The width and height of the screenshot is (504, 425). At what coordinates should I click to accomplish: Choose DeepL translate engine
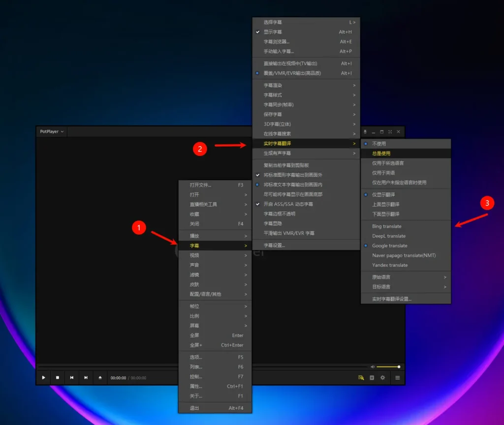coord(406,236)
